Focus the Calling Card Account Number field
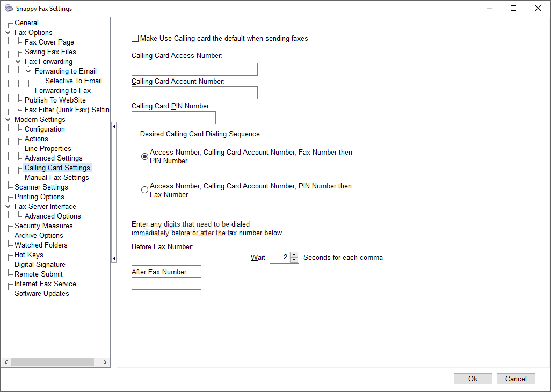The height and width of the screenshot is (392, 551). tap(194, 93)
